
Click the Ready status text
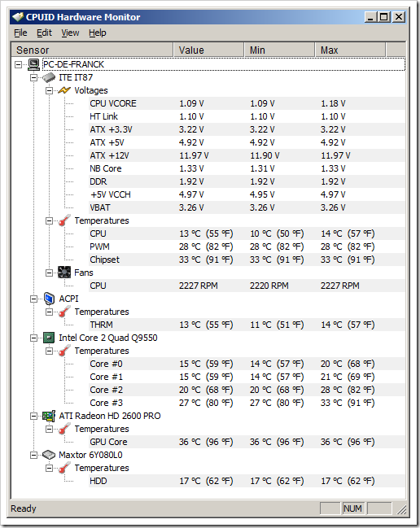tap(24, 508)
